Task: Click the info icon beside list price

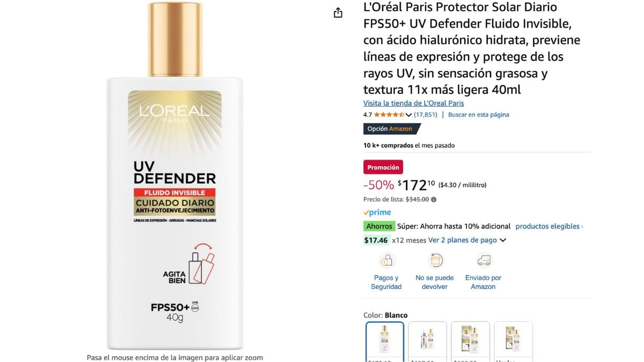Action: pyautogui.click(x=434, y=200)
